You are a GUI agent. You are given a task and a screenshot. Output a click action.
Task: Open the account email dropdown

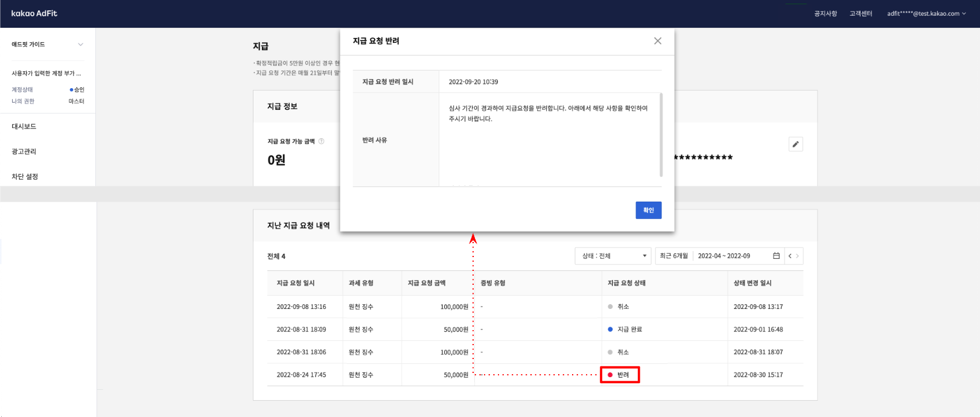[x=926, y=13]
